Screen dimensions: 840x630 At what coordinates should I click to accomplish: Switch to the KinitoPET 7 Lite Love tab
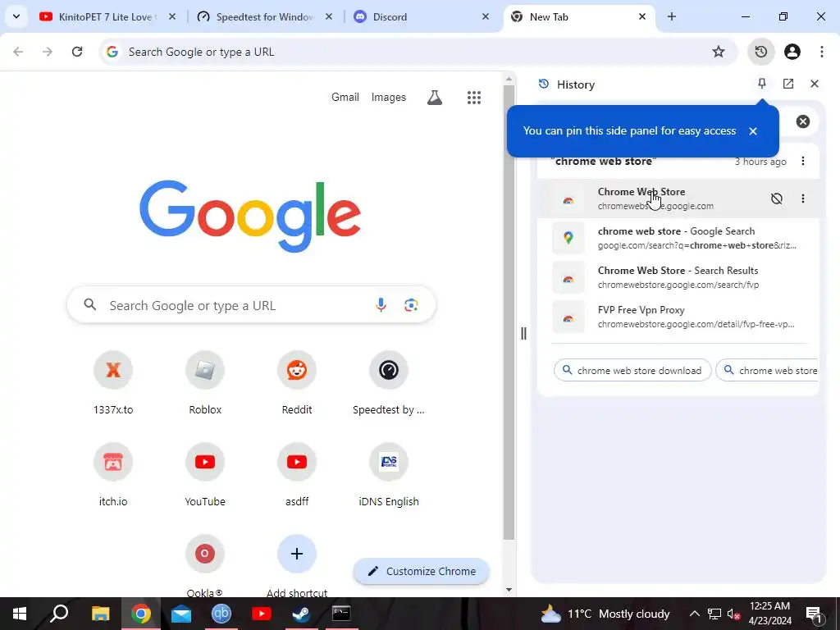[x=107, y=16]
